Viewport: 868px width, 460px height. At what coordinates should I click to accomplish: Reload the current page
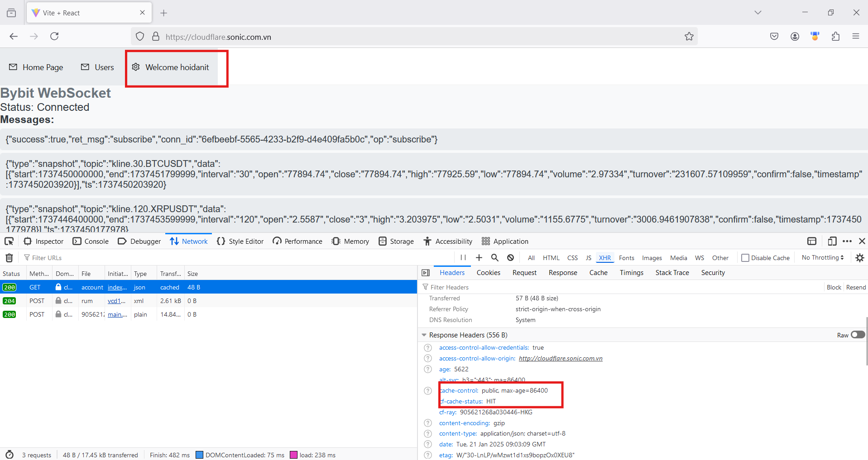tap(54, 36)
